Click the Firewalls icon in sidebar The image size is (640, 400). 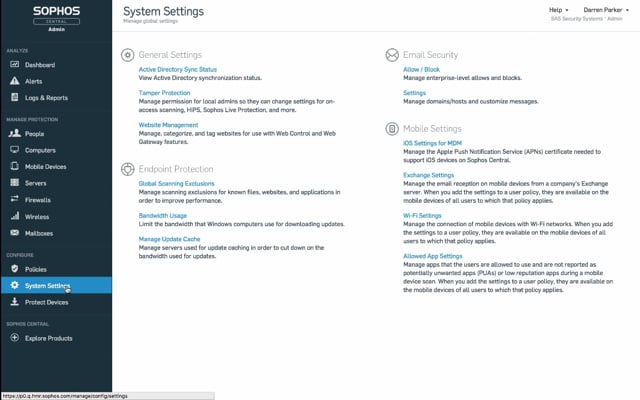tap(14, 200)
